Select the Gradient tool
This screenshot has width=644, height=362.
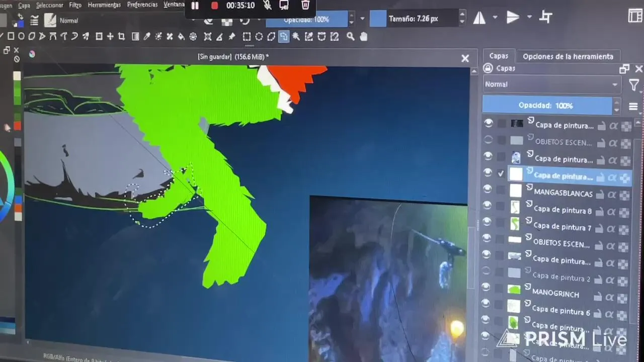[135, 36]
